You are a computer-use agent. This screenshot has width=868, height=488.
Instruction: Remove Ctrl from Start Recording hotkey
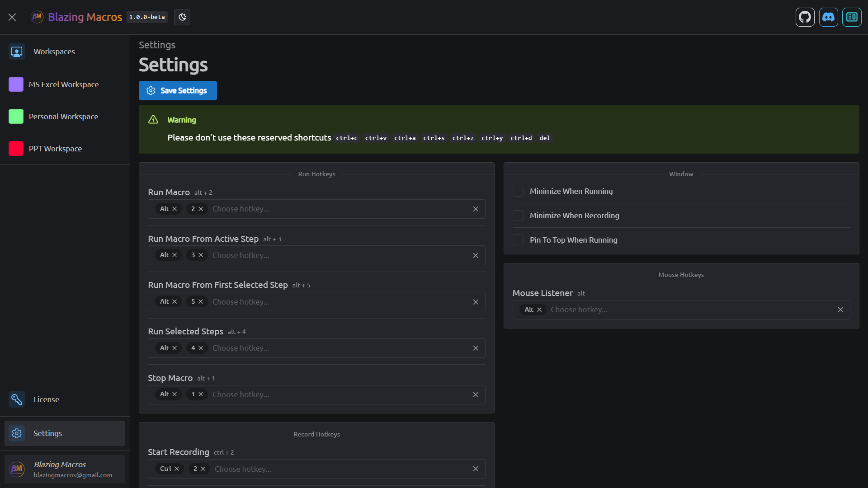[x=177, y=469]
